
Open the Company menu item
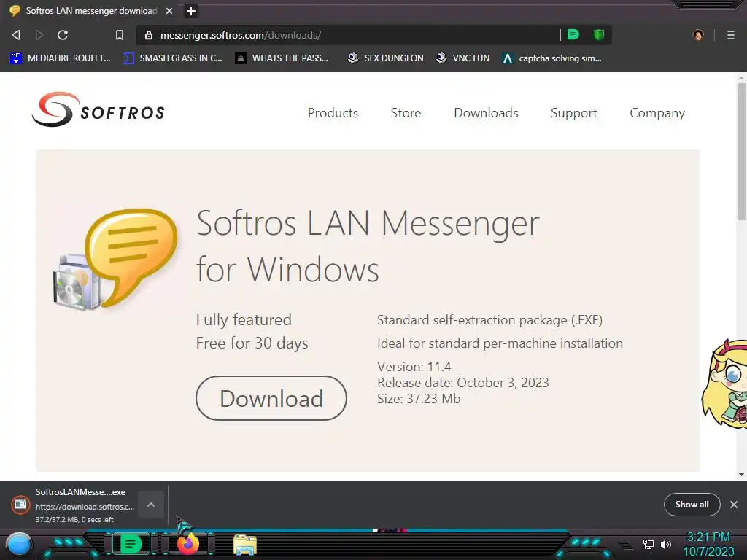[x=657, y=113]
